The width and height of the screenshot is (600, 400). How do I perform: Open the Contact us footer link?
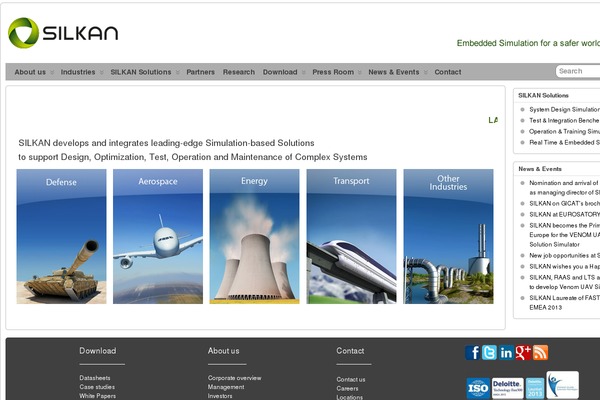click(351, 379)
